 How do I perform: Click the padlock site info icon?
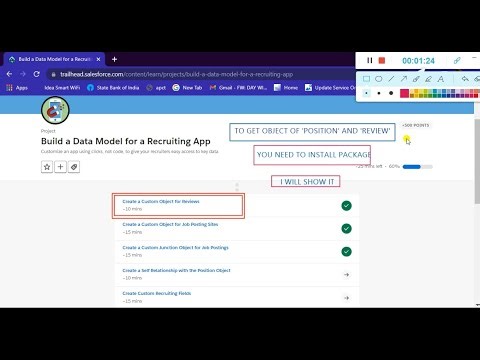point(53,74)
